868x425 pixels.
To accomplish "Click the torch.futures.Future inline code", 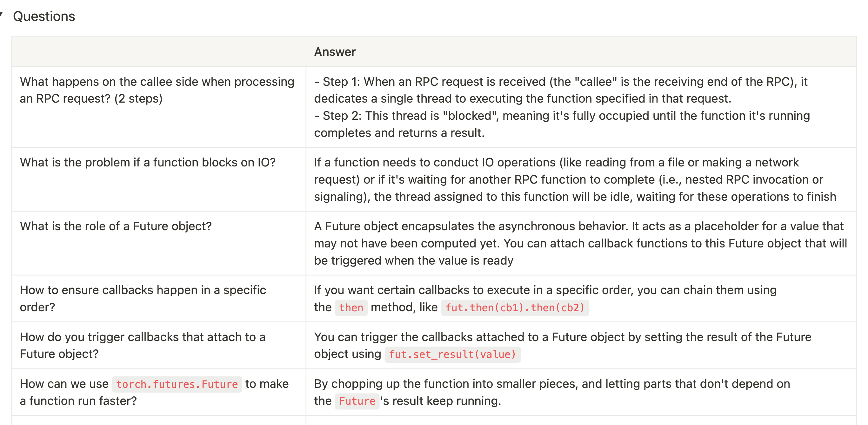I will tap(177, 384).
